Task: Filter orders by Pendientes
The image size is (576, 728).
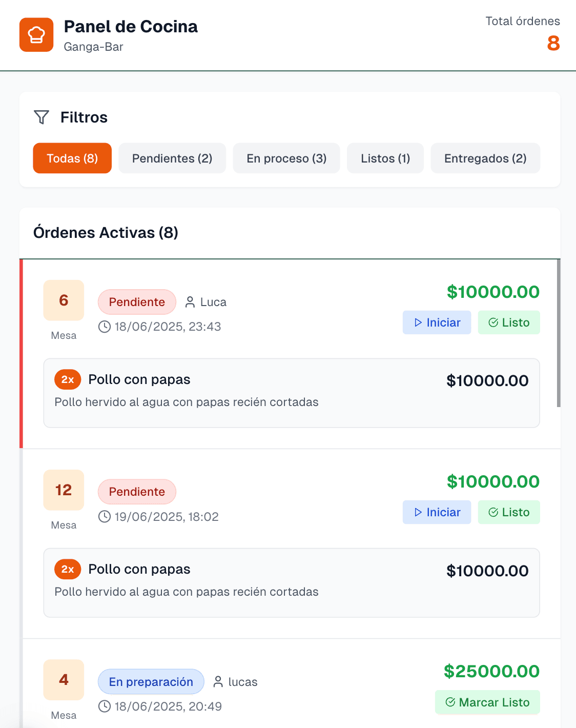Action: coord(172,158)
